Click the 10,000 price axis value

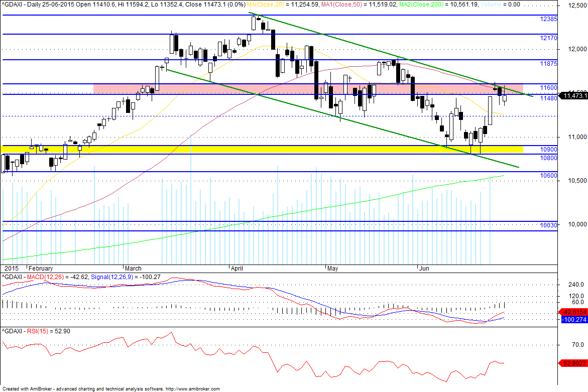[x=577, y=224]
